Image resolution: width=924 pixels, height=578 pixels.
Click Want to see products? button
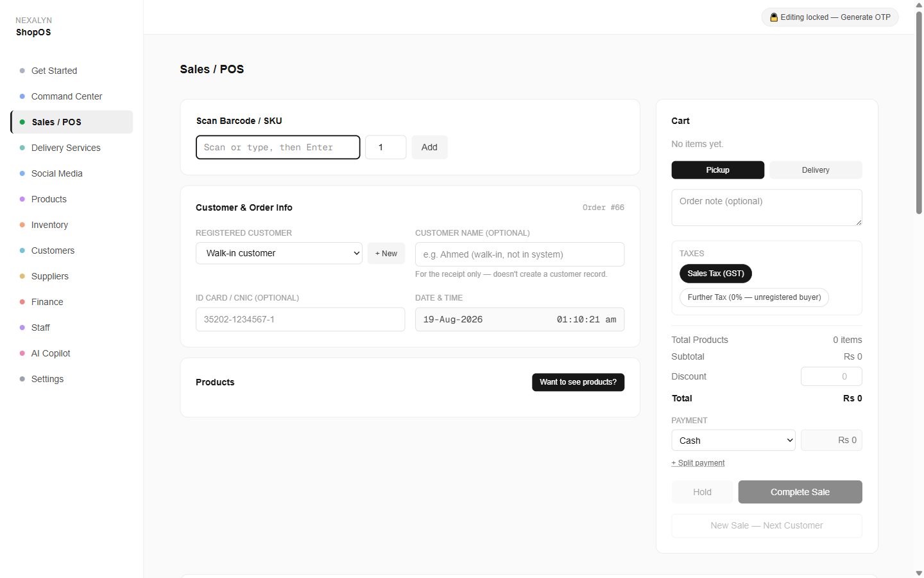578,382
